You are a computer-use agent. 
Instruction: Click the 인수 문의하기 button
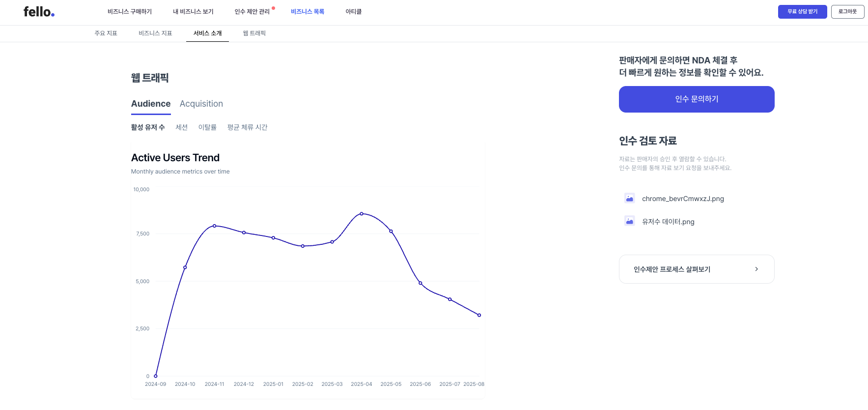pos(696,99)
